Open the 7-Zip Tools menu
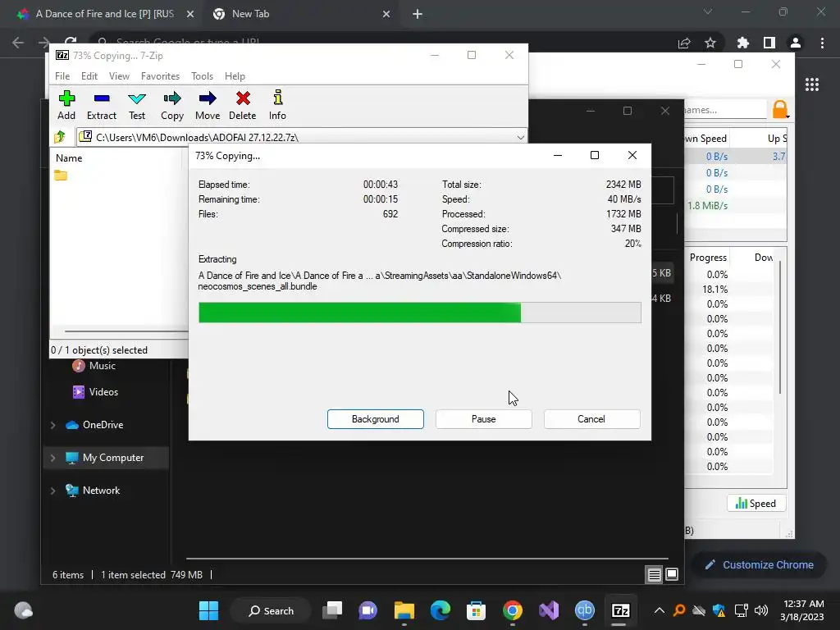The height and width of the screenshot is (630, 840). tap(202, 76)
